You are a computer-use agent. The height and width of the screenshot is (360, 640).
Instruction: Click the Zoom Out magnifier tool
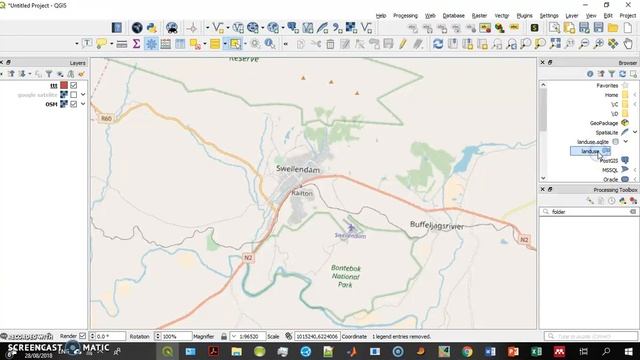584,44
